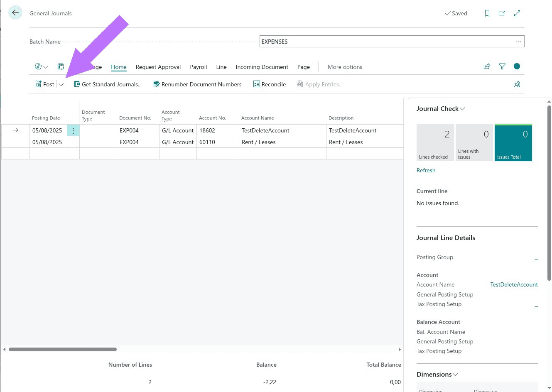
Task: Collapse the Journal Check section chevron
Action: [x=462, y=108]
